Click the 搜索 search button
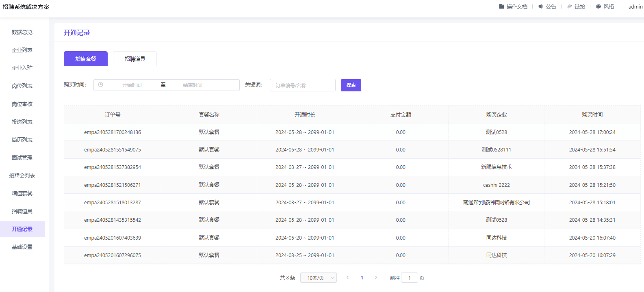The width and height of the screenshot is (644, 292). [x=351, y=85]
